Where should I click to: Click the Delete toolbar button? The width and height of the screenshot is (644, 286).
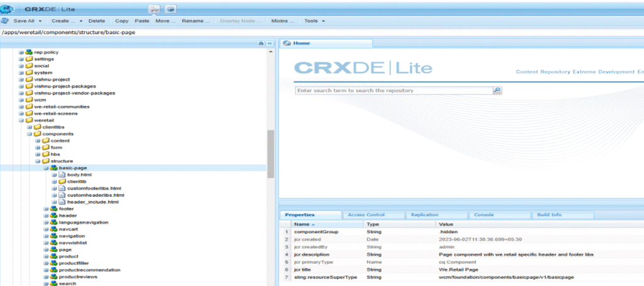click(x=97, y=21)
